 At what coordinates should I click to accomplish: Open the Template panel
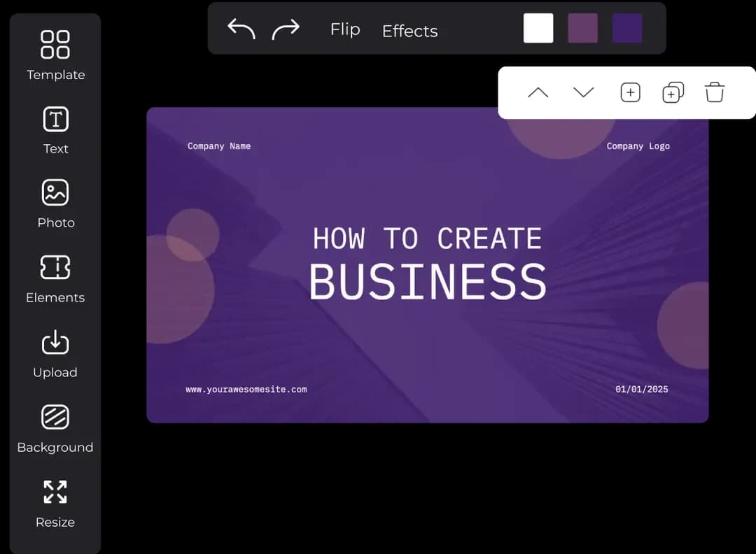tap(55, 55)
